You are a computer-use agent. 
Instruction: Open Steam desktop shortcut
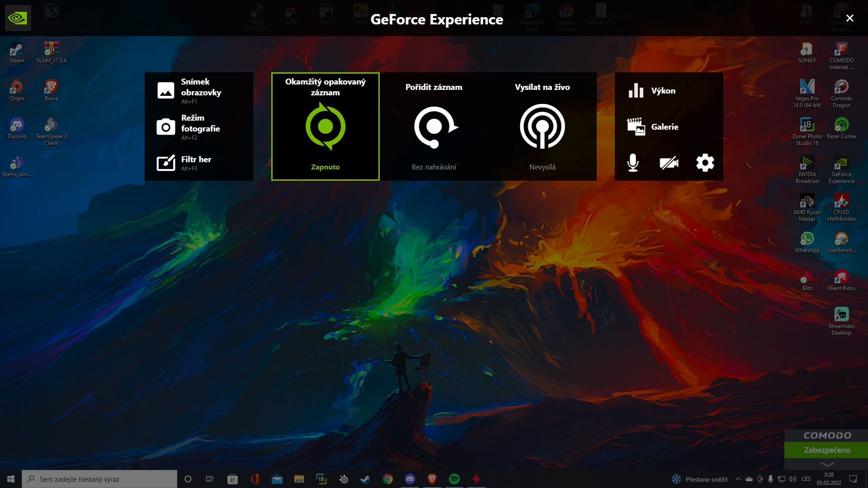(x=17, y=52)
